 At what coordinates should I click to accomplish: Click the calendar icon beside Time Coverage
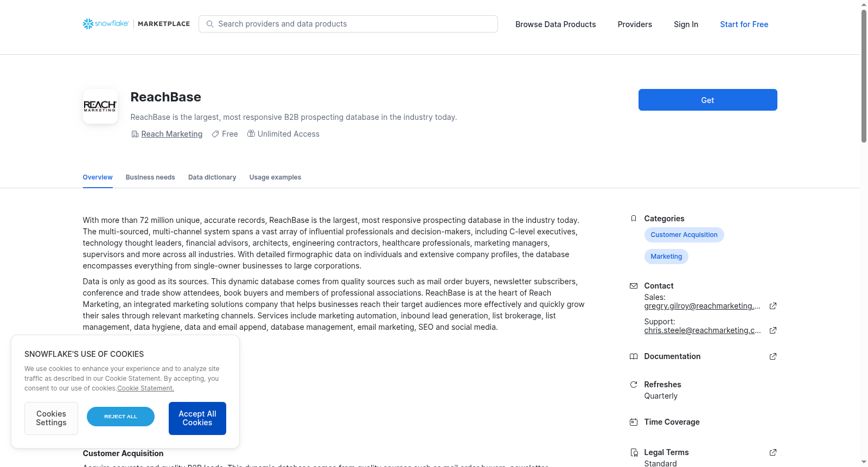(634, 422)
